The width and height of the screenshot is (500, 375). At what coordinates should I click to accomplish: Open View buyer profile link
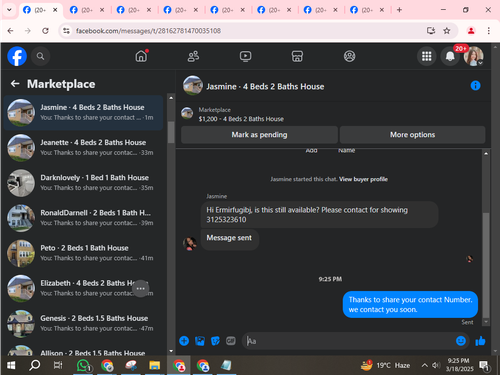click(363, 179)
